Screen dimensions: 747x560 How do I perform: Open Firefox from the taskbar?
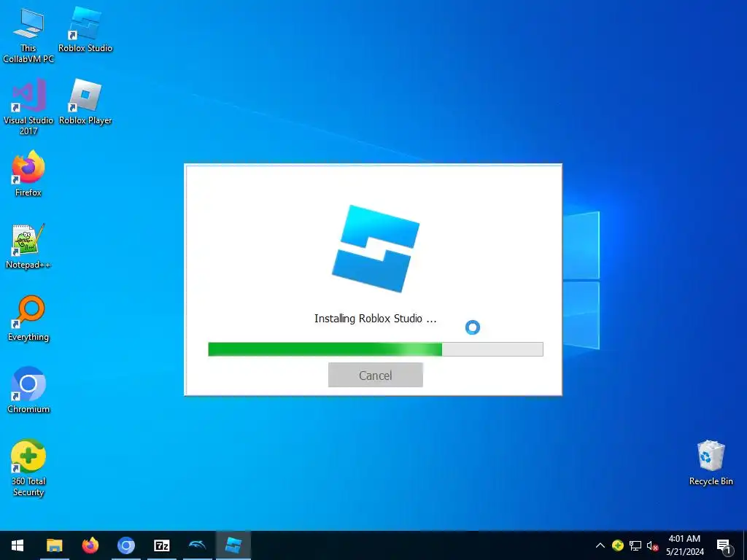pos(90,545)
